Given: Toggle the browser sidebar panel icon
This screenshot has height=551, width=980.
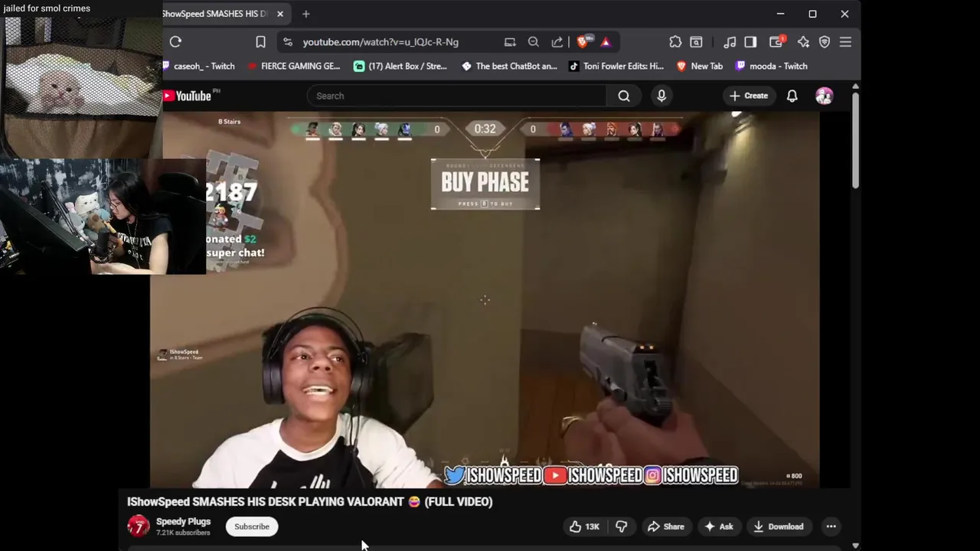Looking at the screenshot, I should [x=750, y=42].
